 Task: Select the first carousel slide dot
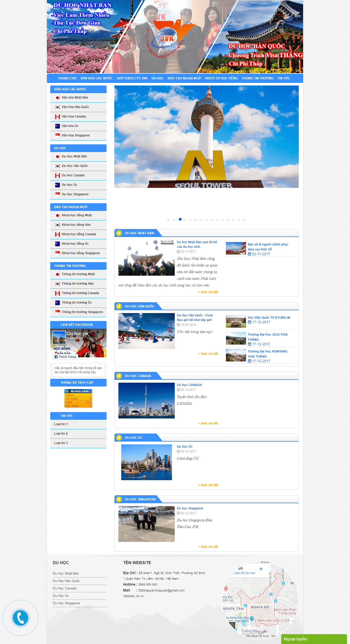169,219
